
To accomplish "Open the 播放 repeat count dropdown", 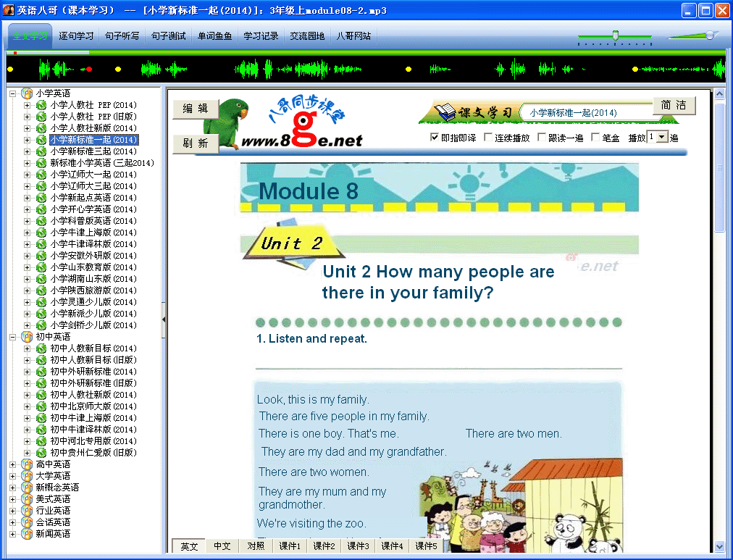I will [x=662, y=137].
